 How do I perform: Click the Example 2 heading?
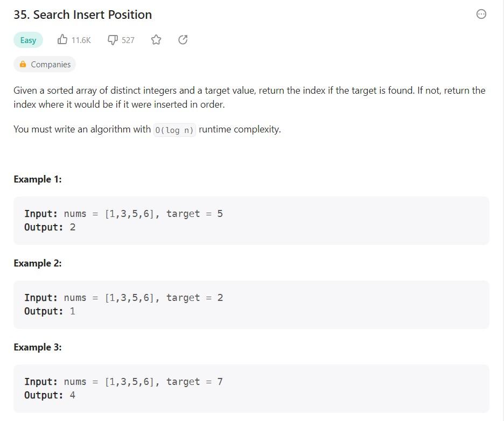(38, 263)
